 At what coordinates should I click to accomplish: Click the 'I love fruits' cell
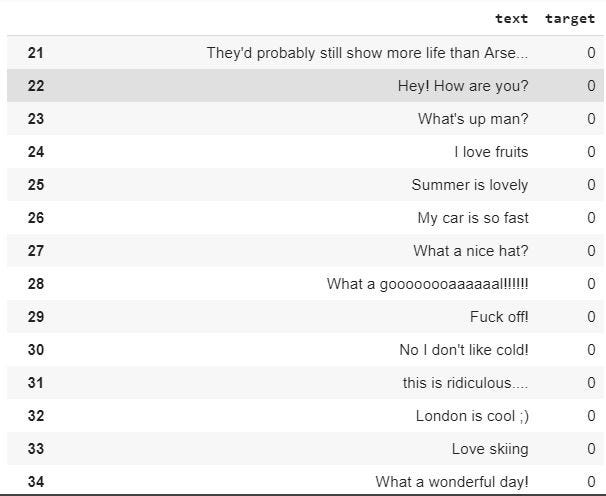point(491,152)
